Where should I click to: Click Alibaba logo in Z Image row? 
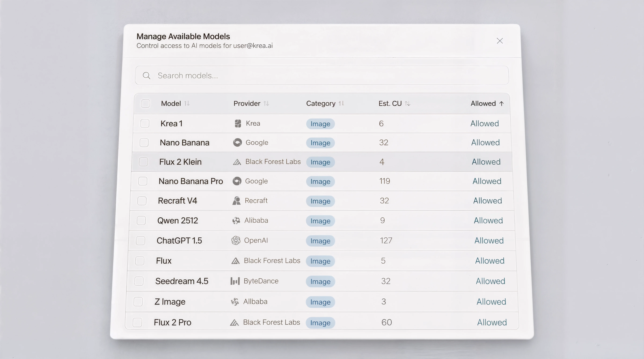(235, 302)
